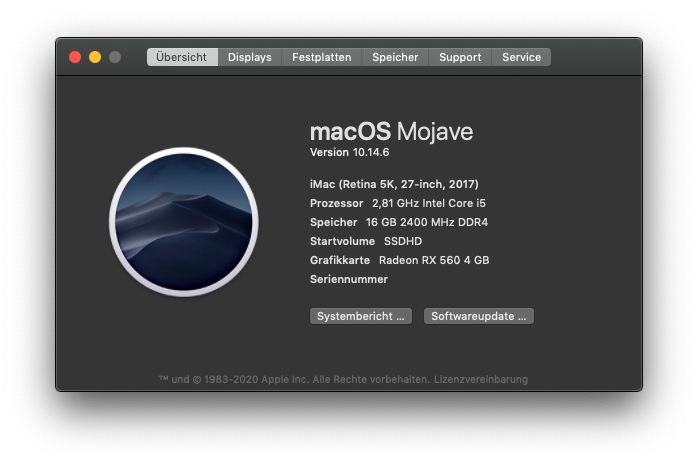Click the Version 10.14.6 text
The width and height of the screenshot is (698, 465).
349,152
